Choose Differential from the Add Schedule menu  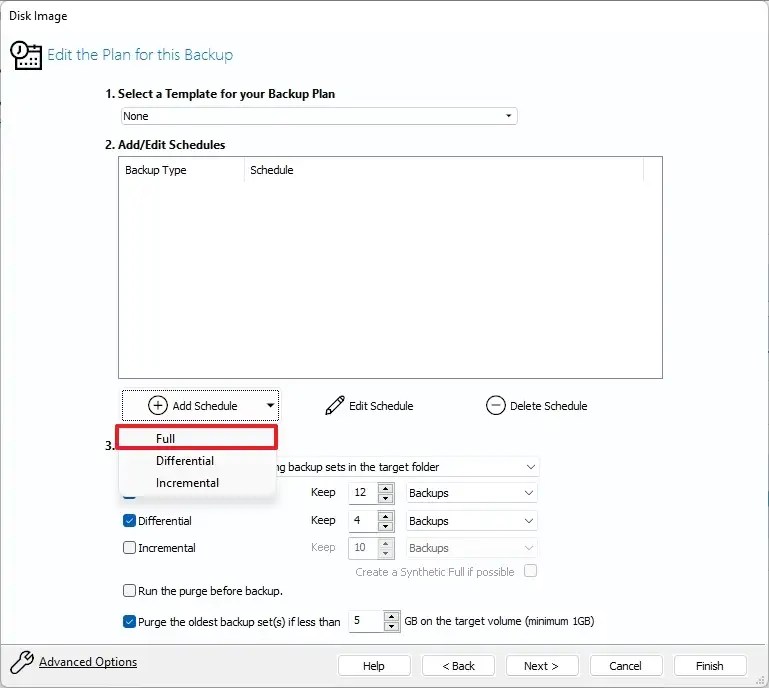[x=197, y=460]
